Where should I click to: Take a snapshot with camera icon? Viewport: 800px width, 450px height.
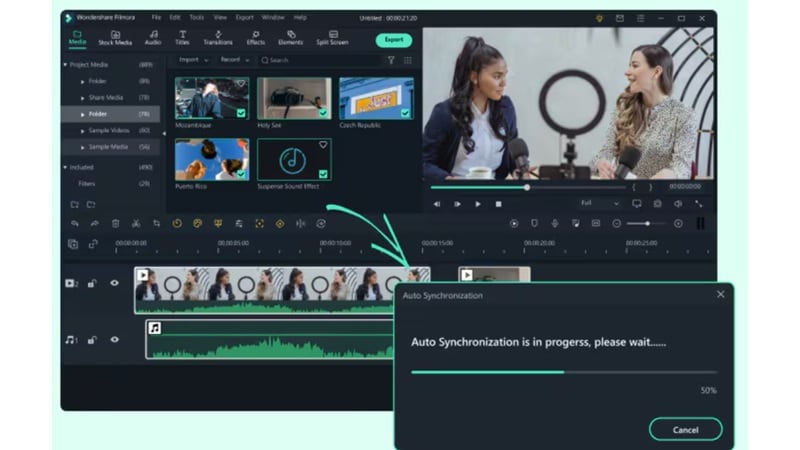coord(658,204)
